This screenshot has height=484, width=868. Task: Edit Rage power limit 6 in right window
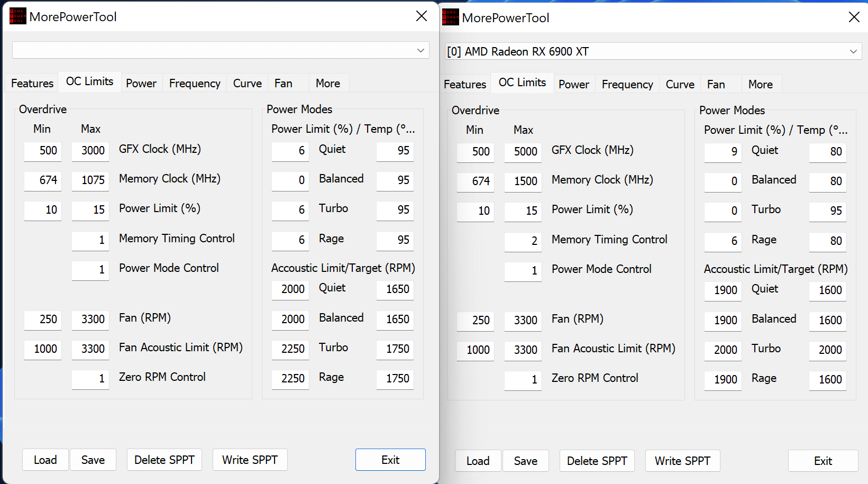(723, 241)
